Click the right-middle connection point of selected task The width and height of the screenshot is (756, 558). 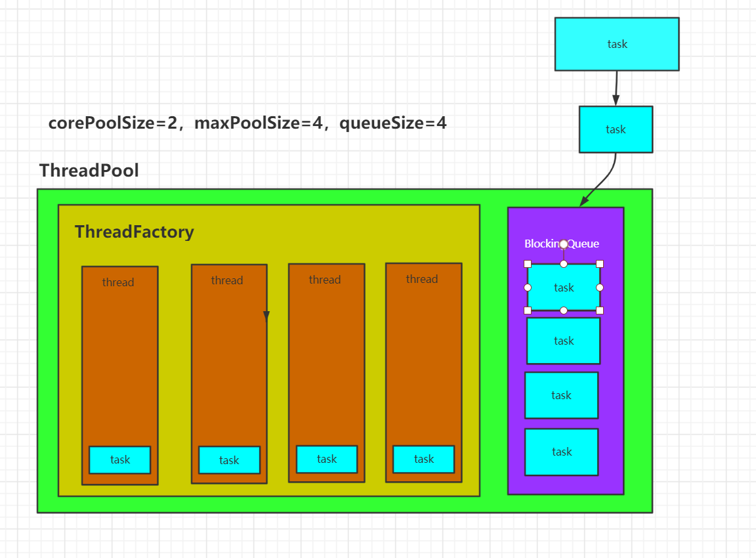pyautogui.click(x=600, y=288)
